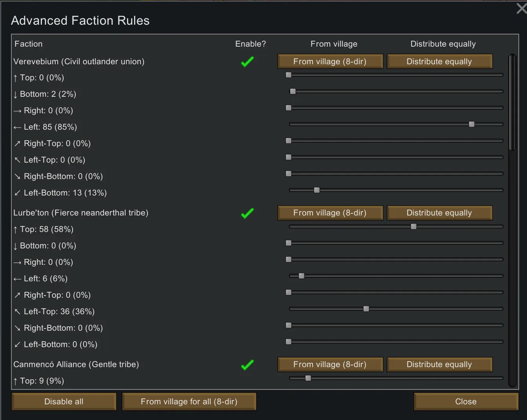Click Canmencó Alliance From village (8-dir) button
527x420 pixels.
[330, 364]
